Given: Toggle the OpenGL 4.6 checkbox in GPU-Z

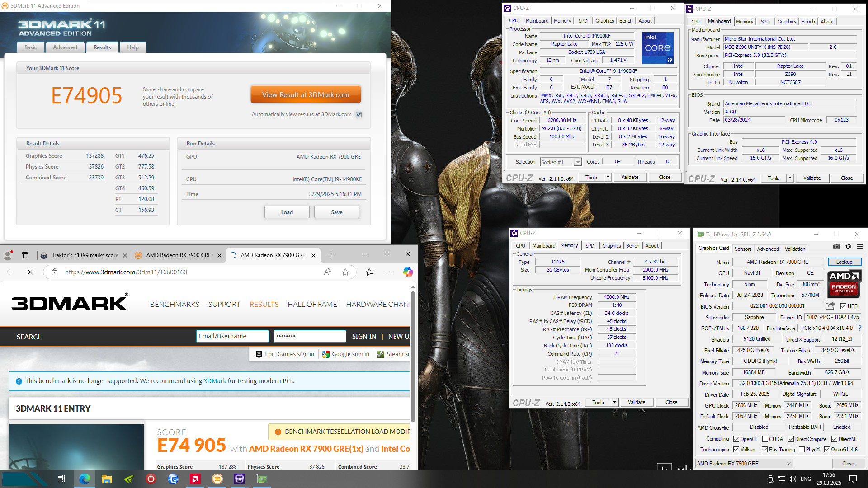Looking at the screenshot, I should 827,450.
